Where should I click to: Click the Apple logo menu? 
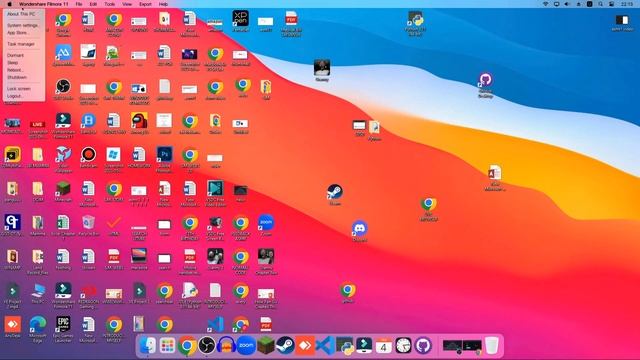(x=9, y=4)
